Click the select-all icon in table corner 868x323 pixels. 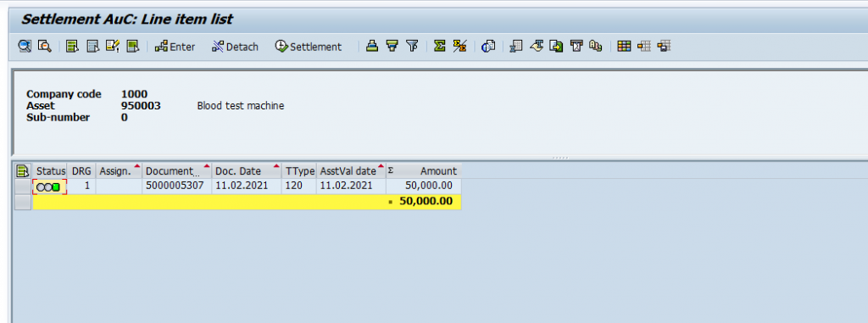[x=23, y=170]
